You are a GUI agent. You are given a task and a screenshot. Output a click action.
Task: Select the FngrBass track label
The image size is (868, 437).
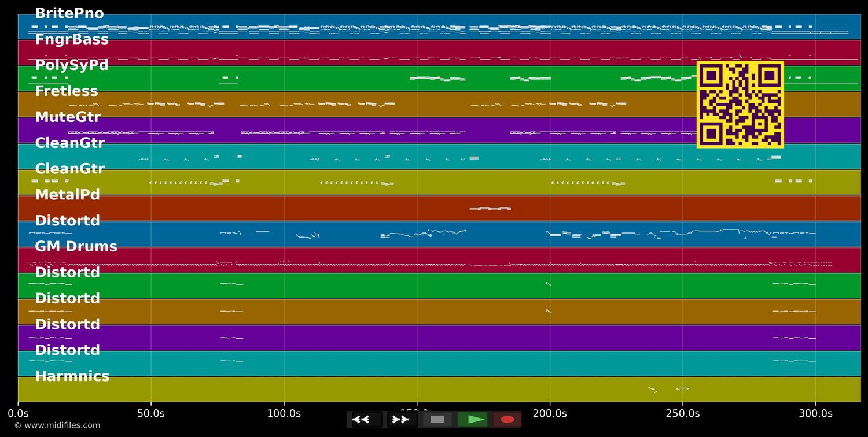72,40
